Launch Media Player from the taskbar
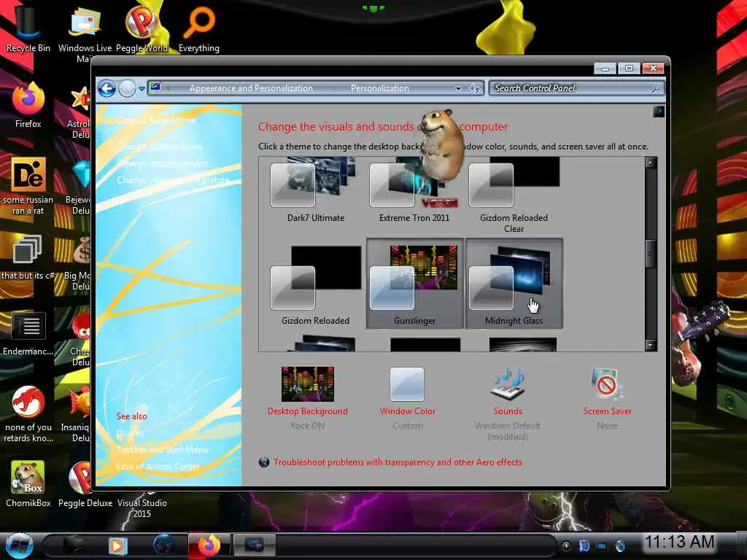The image size is (747, 560). point(117,545)
